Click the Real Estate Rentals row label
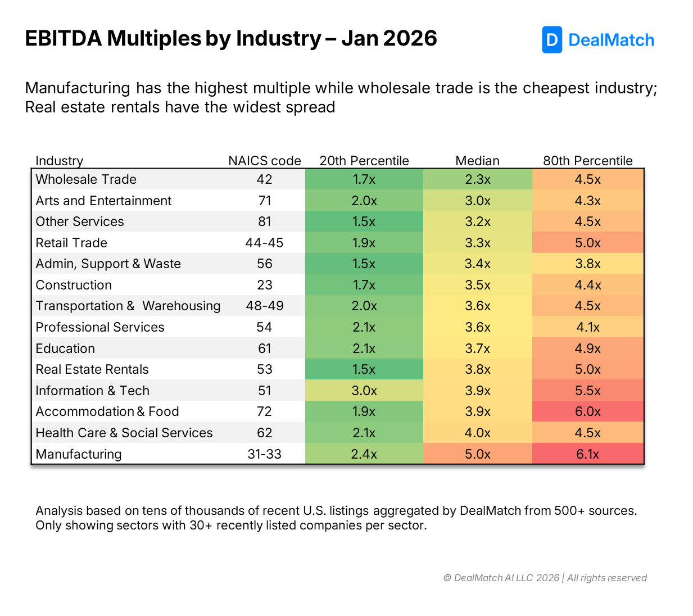 pyautogui.click(x=92, y=369)
